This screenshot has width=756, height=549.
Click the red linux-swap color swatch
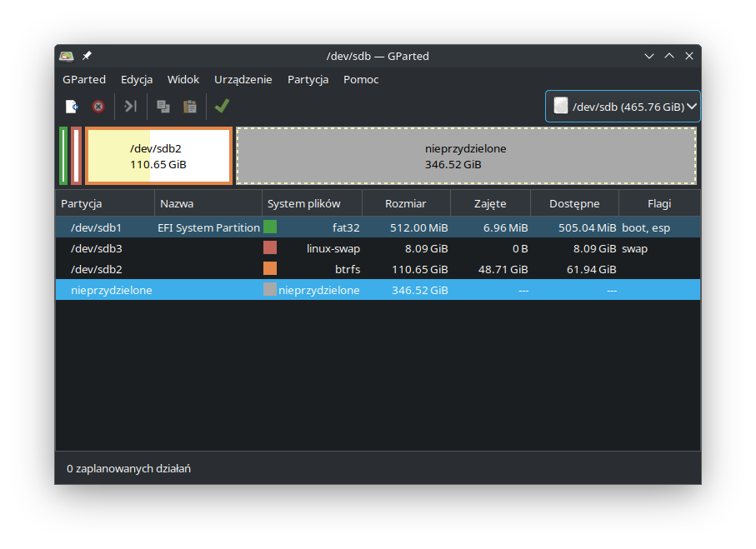click(x=270, y=247)
